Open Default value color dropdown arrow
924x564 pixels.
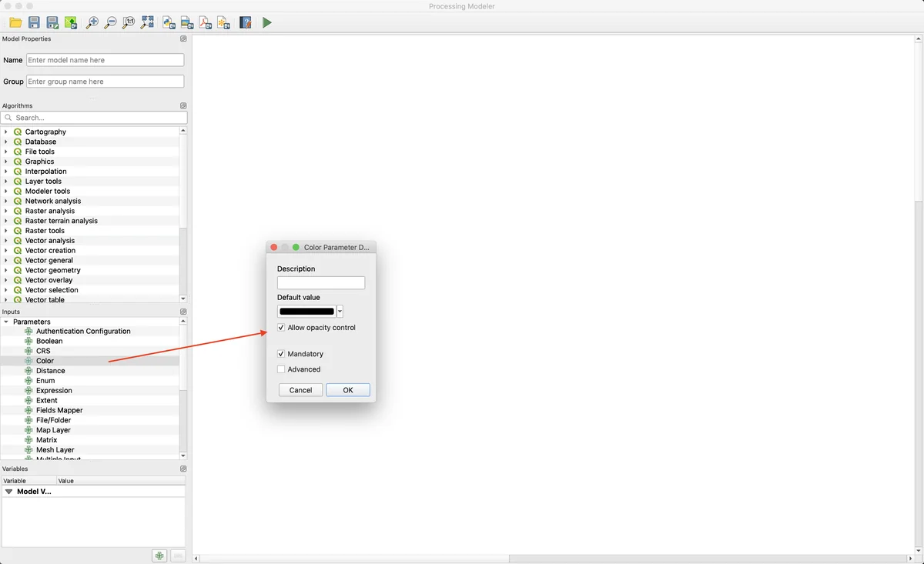pos(340,312)
